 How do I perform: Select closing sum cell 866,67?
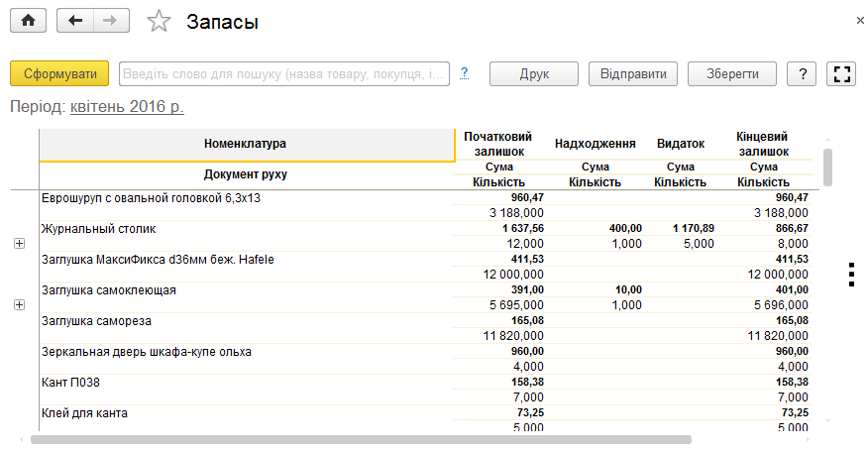click(x=792, y=228)
